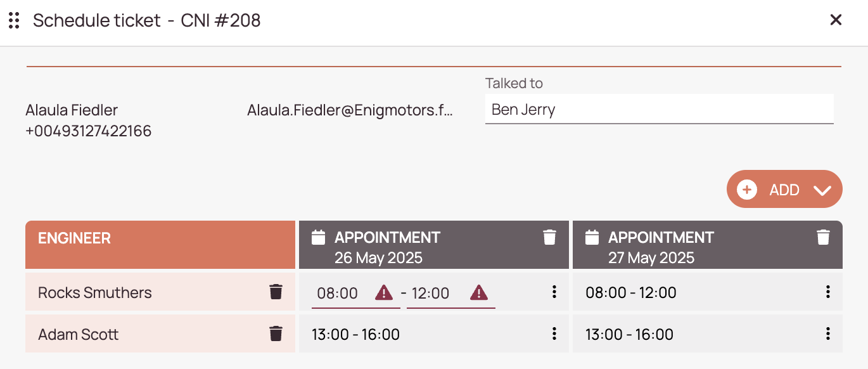Expand the ADD button chevron
Viewport: 868px width, 369px height.
coord(822,190)
